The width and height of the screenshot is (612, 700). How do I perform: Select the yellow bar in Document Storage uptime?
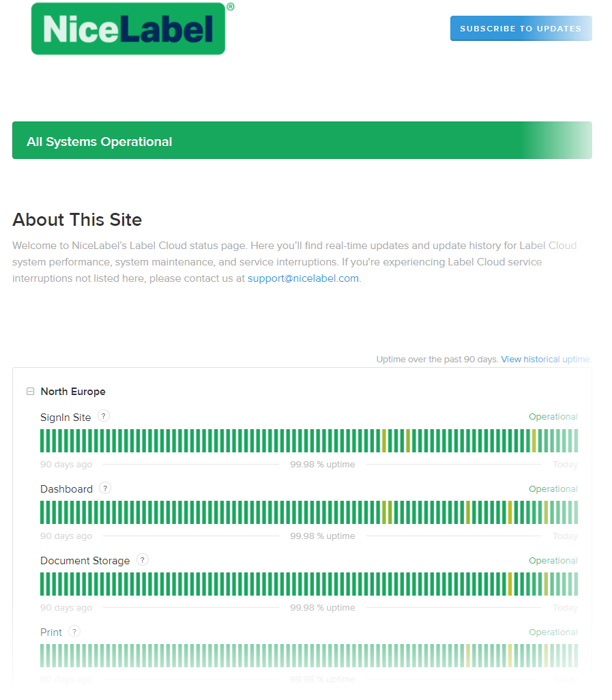[x=510, y=584]
